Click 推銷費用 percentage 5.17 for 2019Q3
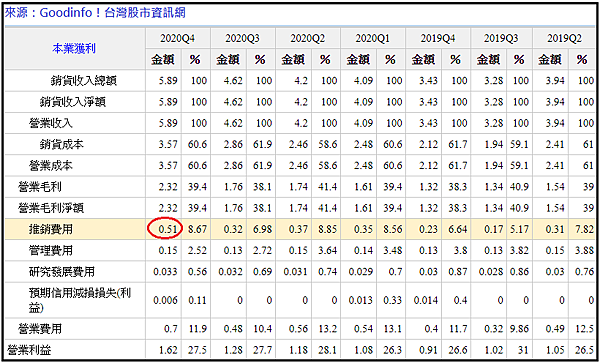The width and height of the screenshot is (600, 363). point(519,230)
